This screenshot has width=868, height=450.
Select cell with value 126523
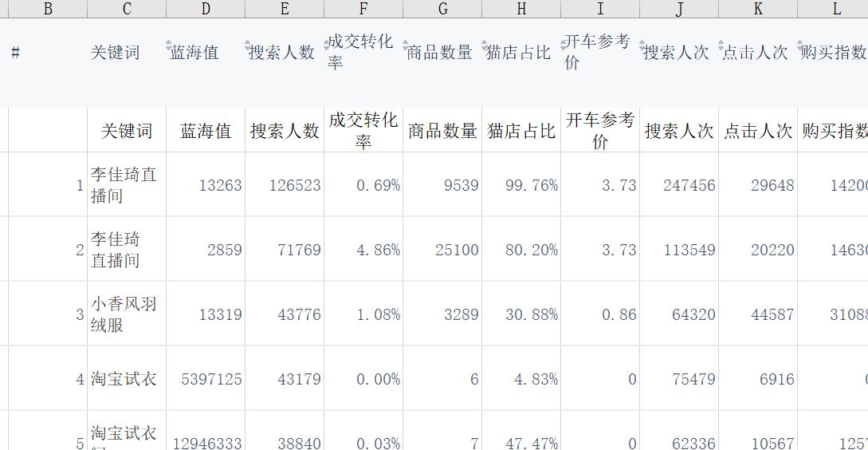(285, 184)
